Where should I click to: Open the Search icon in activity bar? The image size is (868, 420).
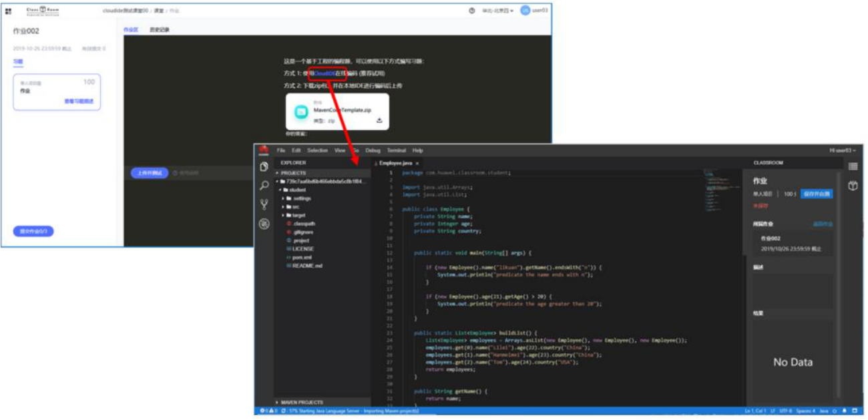tap(264, 186)
